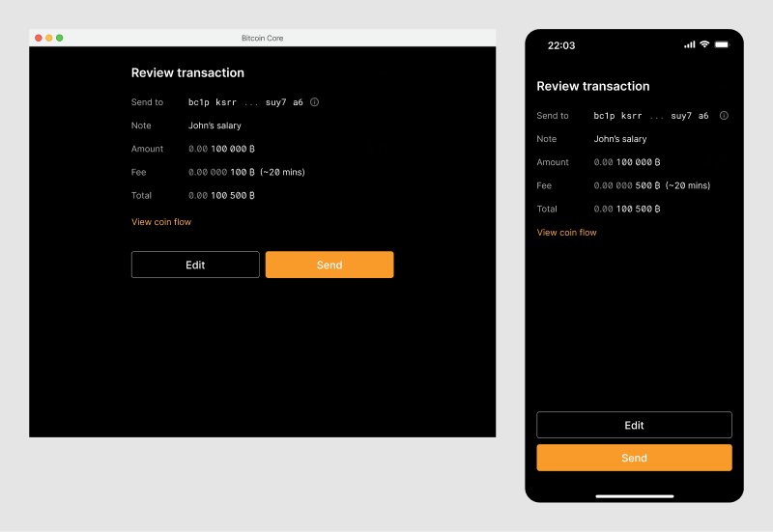
Task: Click Edit button in Bitcoin Core desktop window
Action: 195,265
